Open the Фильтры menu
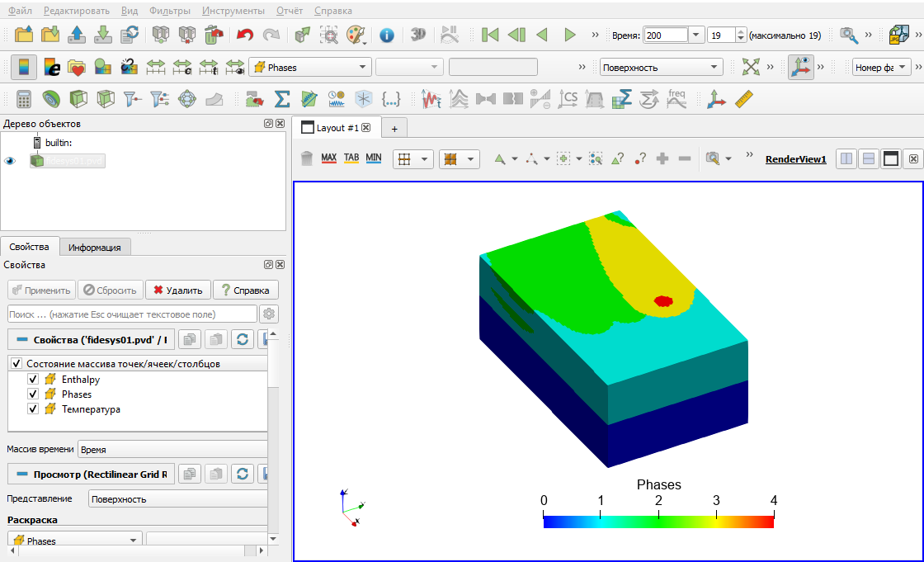 (170, 11)
